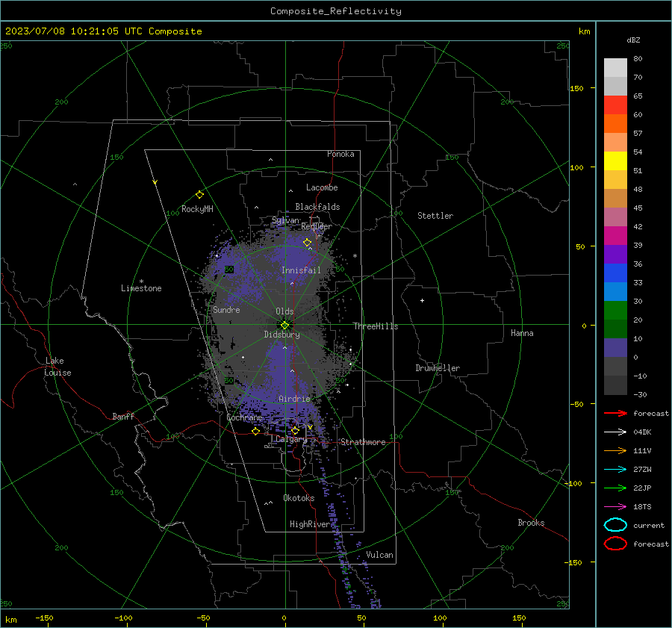This screenshot has width=672, height=628.
Task: Click the magenta 39-42 dBZ color swatch
Action: pyautogui.click(x=615, y=236)
